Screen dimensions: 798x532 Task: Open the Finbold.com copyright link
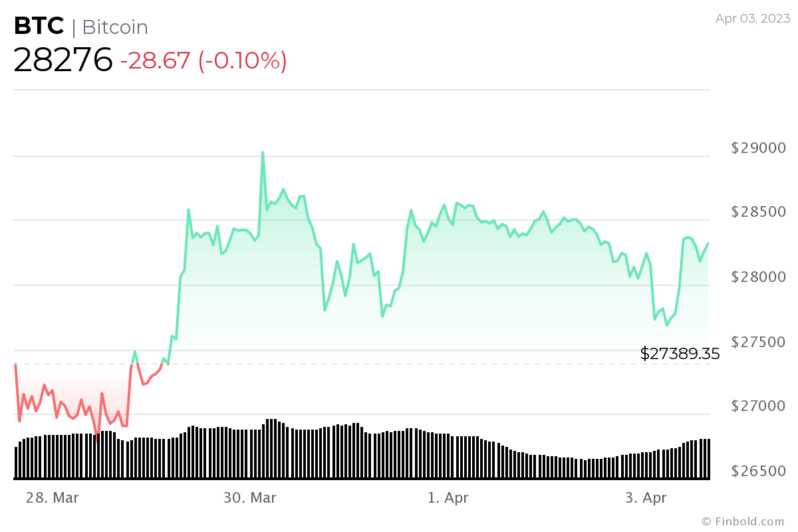743,521
